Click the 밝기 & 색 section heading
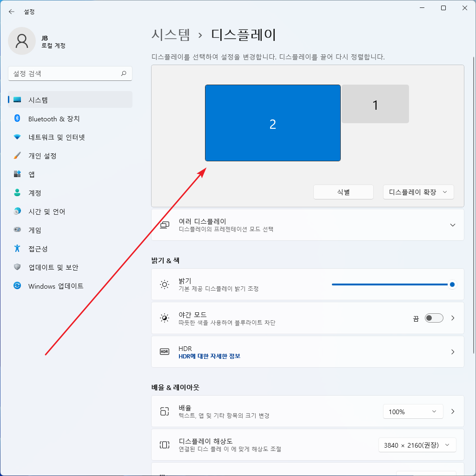This screenshot has height=476, width=476. (x=165, y=260)
